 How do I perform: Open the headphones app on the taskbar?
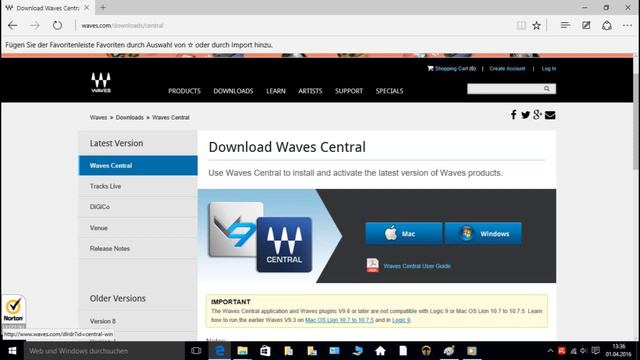pos(426,351)
